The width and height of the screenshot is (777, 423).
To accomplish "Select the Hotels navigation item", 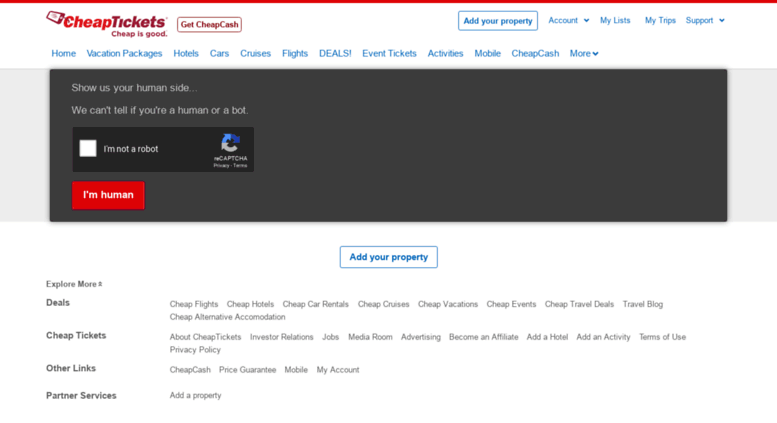I will pos(186,53).
